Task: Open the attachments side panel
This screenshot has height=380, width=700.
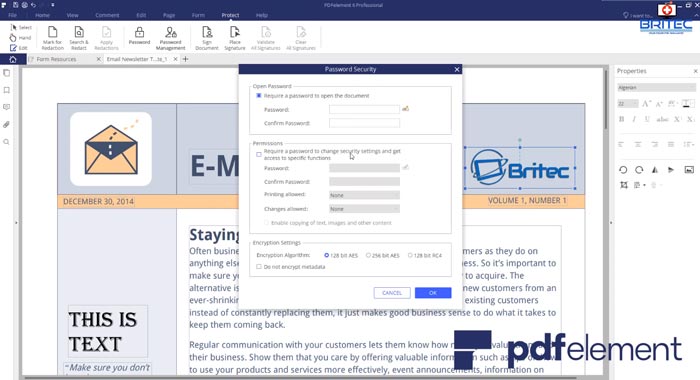Action: (x=7, y=125)
